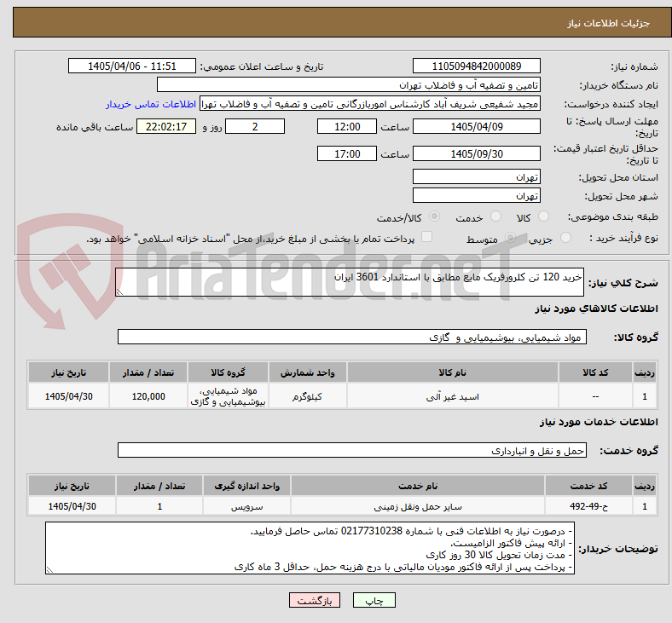Click the general description text area

pyautogui.click(x=350, y=282)
